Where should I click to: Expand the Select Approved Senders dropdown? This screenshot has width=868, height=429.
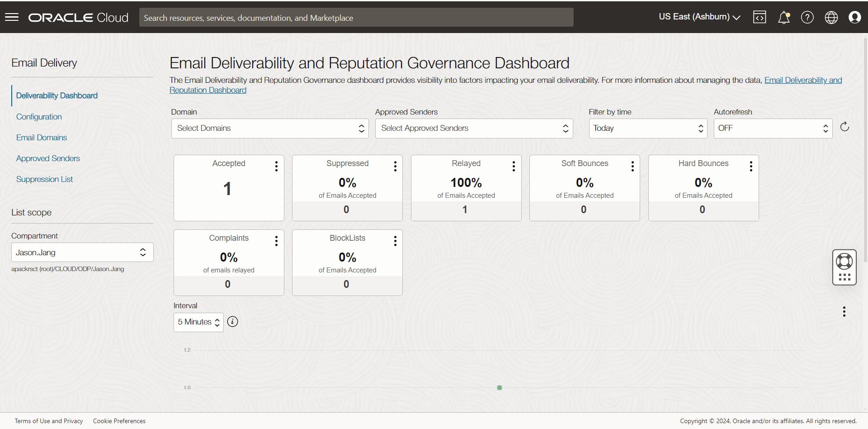coord(474,129)
